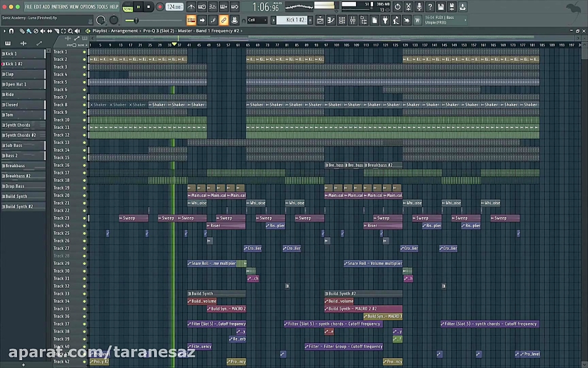Click the render/export download icon
Image resolution: width=588 pixels, height=368 pixels.
463,7
